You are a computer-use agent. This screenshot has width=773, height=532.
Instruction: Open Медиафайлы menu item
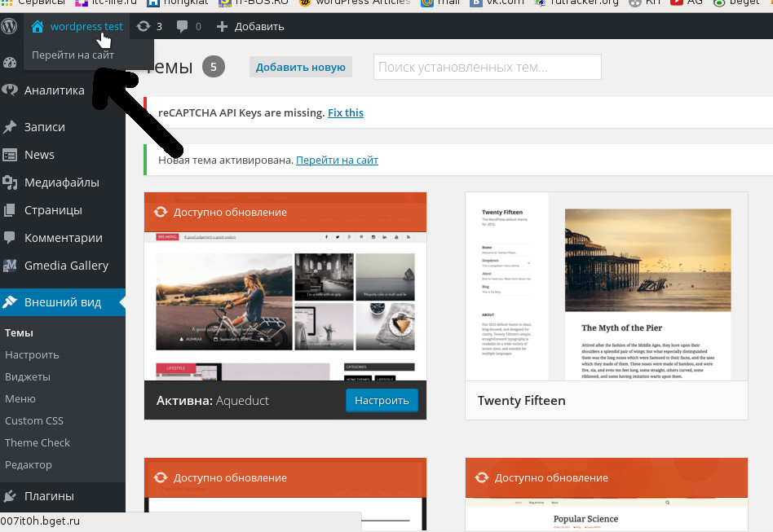[62, 182]
